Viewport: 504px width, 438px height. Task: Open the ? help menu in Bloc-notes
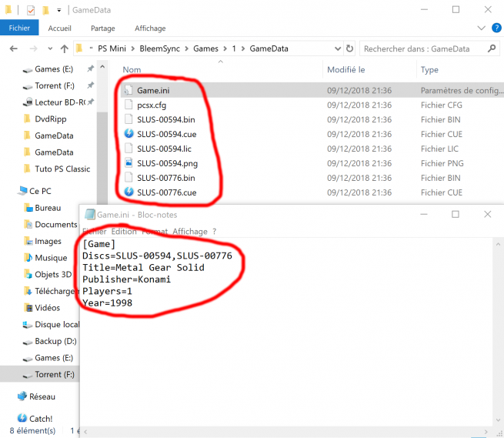[x=215, y=231]
